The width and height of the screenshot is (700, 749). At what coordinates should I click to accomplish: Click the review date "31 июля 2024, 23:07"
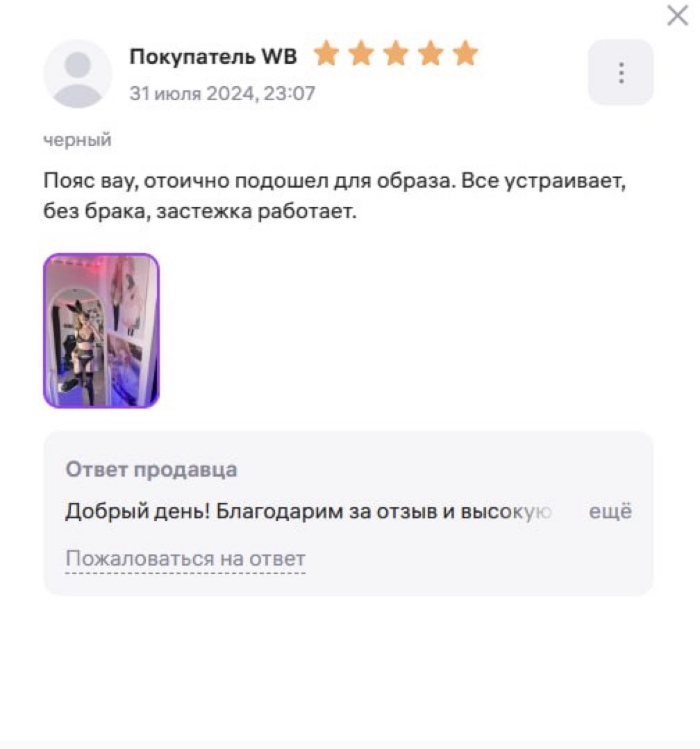222,93
